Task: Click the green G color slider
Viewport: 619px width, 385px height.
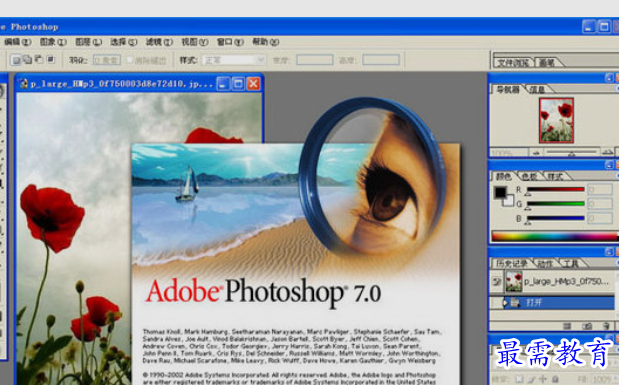Action: 555,204
